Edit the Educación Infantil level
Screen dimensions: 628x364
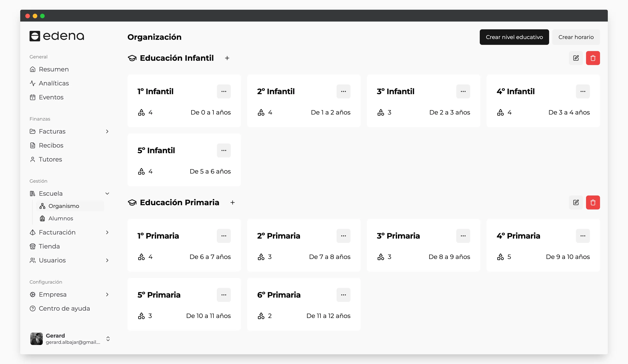click(x=576, y=58)
